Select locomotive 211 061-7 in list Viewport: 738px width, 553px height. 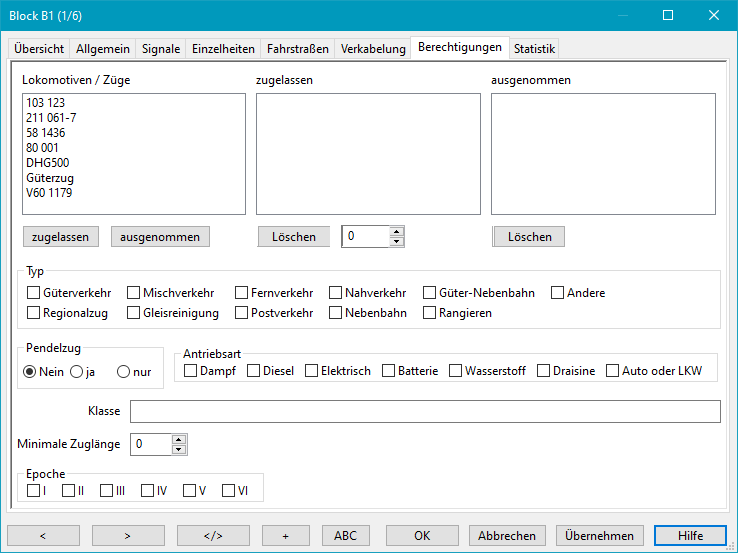click(52, 118)
